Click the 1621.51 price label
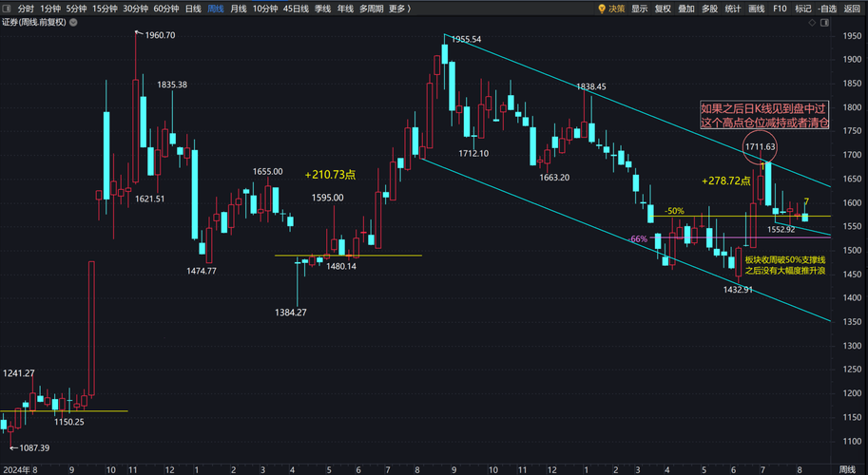This screenshot has width=868, height=475. (149, 199)
